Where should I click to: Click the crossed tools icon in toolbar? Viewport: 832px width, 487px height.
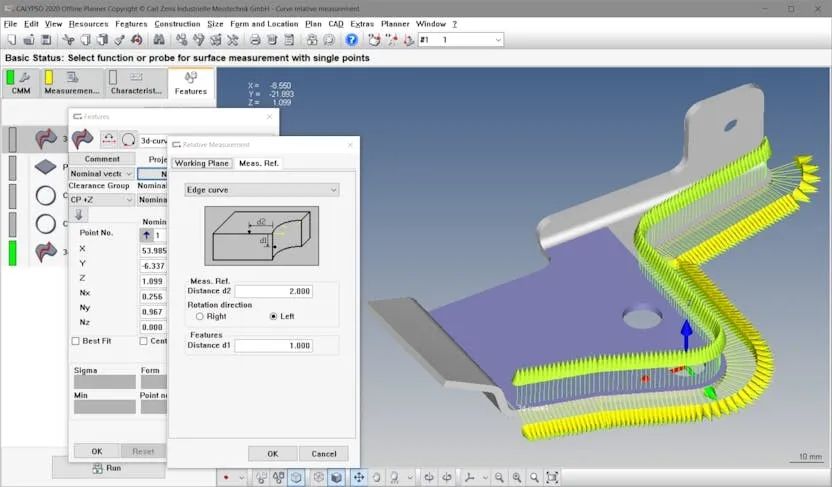(232, 40)
